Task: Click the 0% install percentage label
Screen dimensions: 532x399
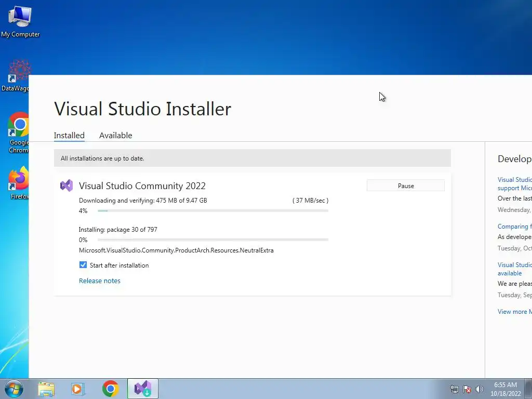Action: 83,240
